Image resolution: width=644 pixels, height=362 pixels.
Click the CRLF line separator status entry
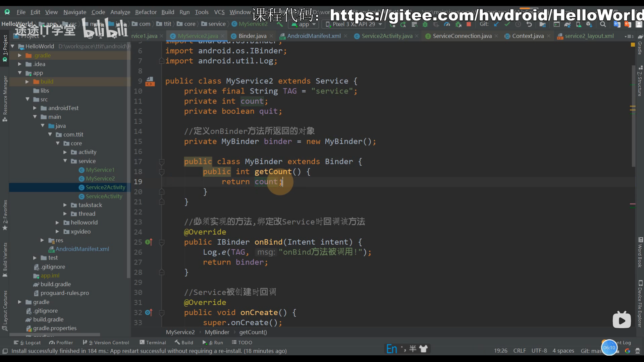click(x=519, y=351)
